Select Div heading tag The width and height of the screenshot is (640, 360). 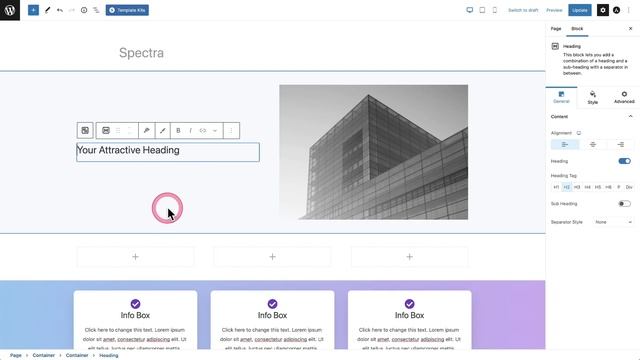629,187
